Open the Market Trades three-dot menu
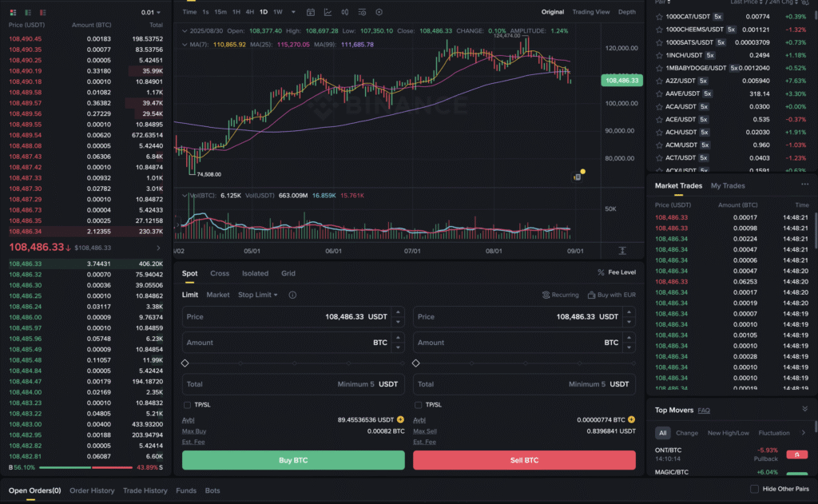The height and width of the screenshot is (504, 818). point(804,185)
